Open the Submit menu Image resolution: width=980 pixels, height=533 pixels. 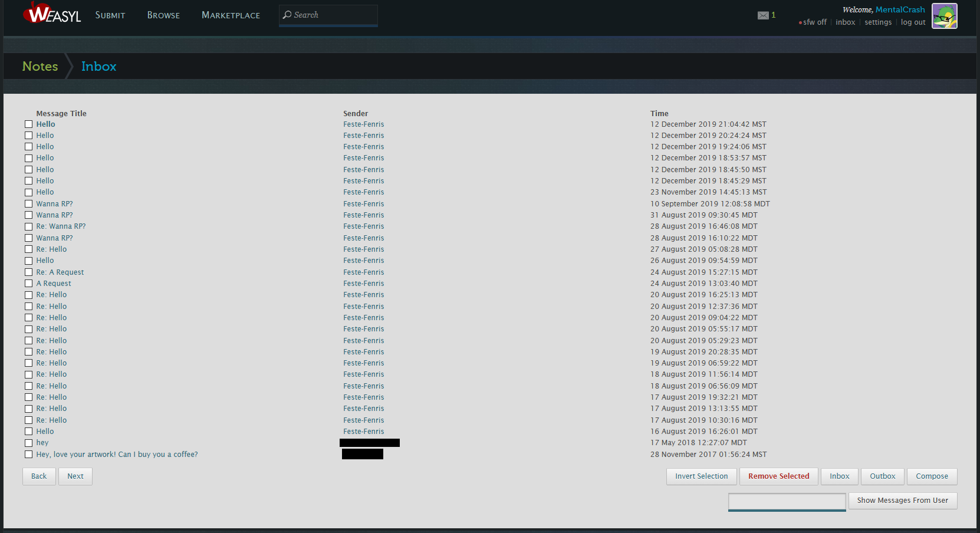[110, 15]
